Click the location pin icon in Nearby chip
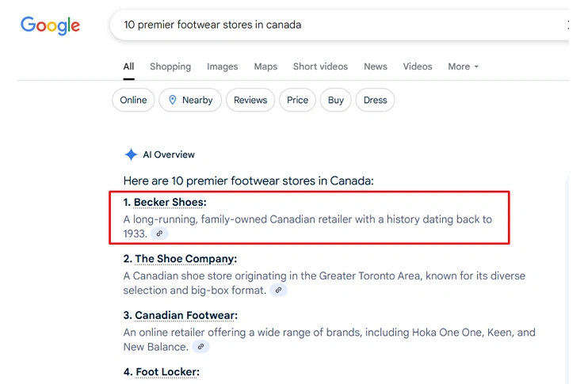 pyautogui.click(x=172, y=100)
